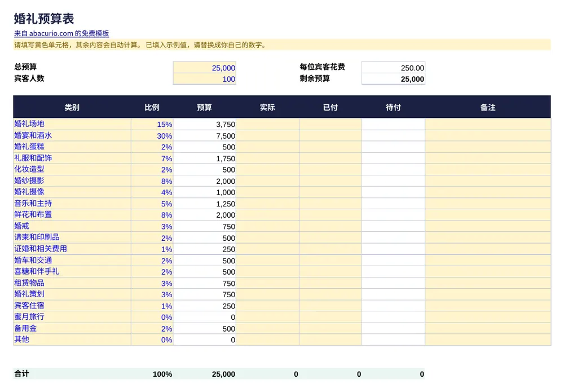Click the 宾客人数 label
Screen dimensions: 564x392
(x=29, y=78)
